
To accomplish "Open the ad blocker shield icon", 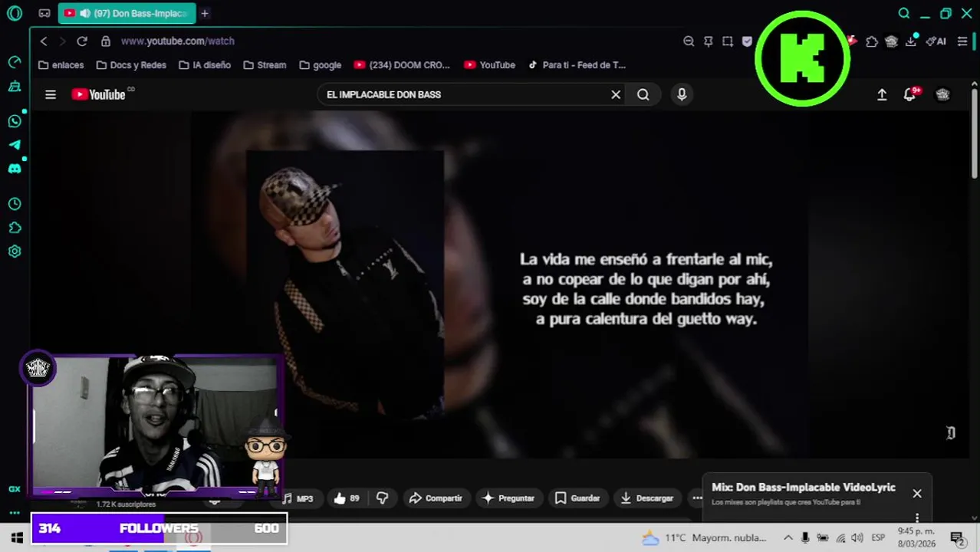I will click(747, 41).
